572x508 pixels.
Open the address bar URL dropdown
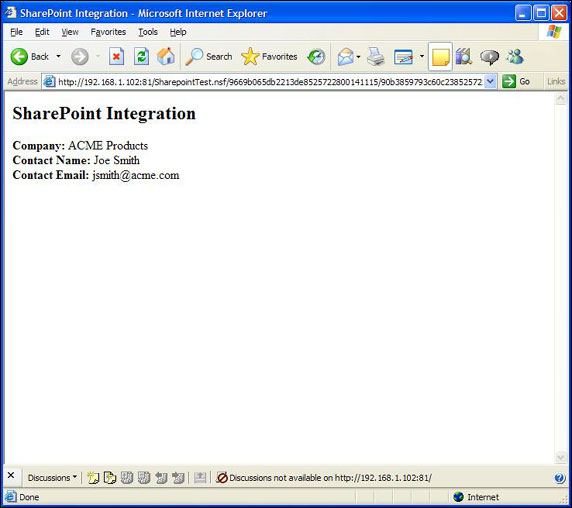491,82
